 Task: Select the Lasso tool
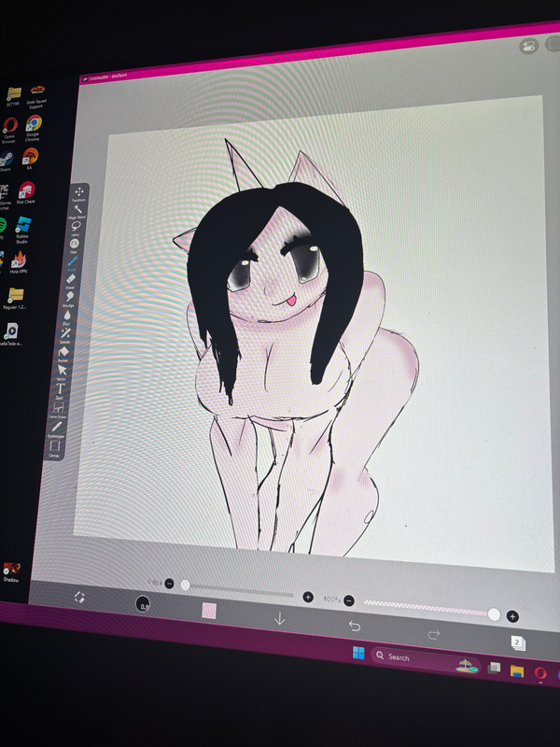click(x=77, y=226)
